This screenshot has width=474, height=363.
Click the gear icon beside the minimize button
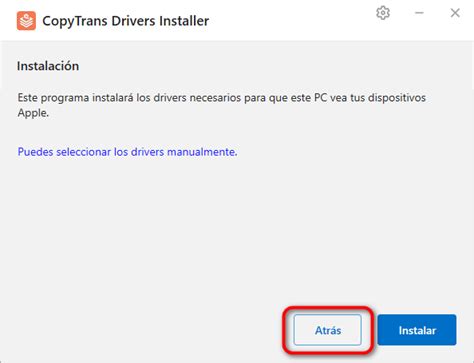tap(383, 13)
